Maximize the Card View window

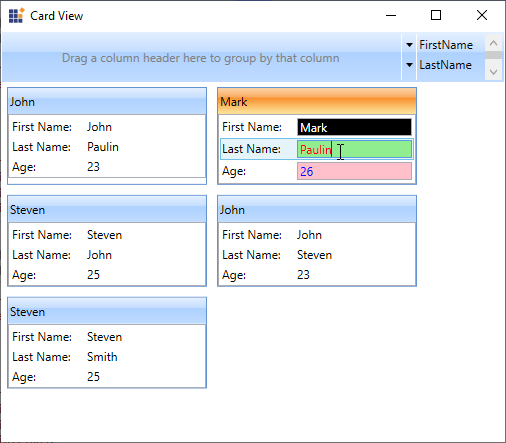436,15
